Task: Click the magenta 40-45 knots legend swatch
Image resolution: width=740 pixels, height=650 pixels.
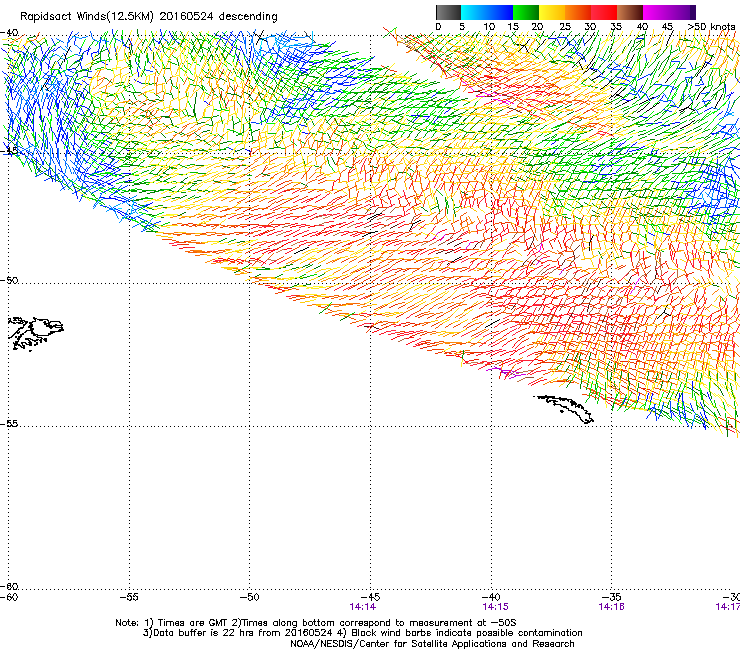Action: pos(656,12)
